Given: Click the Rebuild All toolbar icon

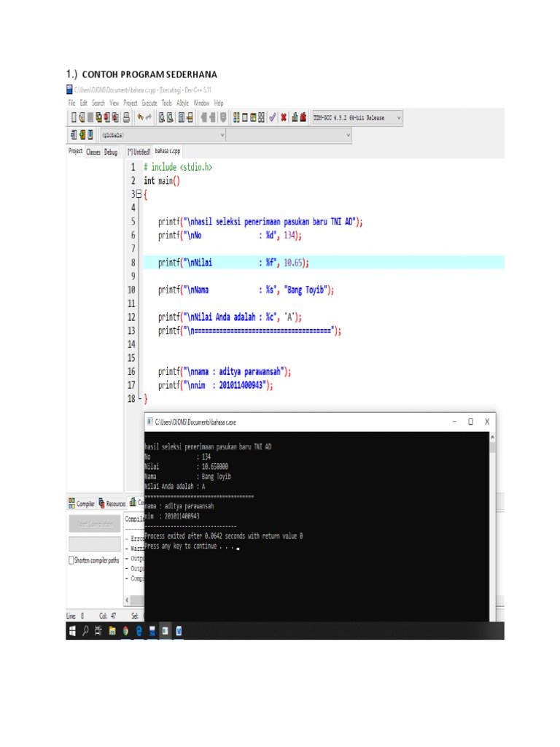Looking at the screenshot, I should (262, 117).
